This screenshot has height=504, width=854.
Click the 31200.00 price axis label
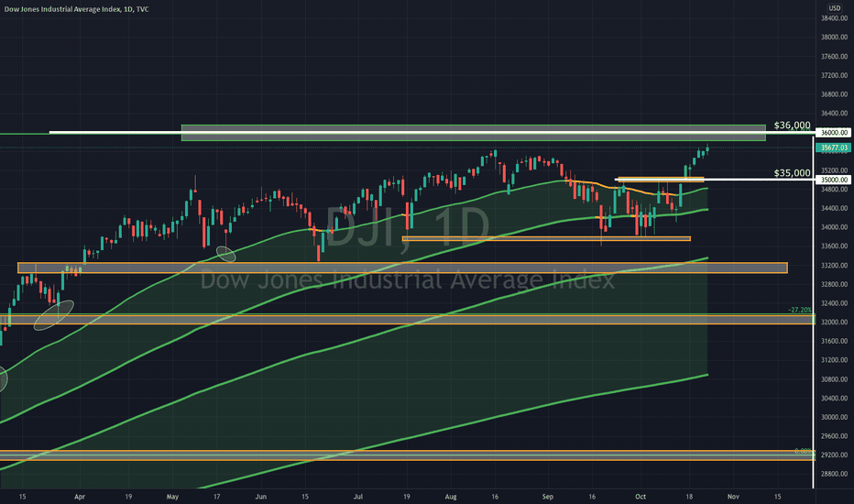834,360
